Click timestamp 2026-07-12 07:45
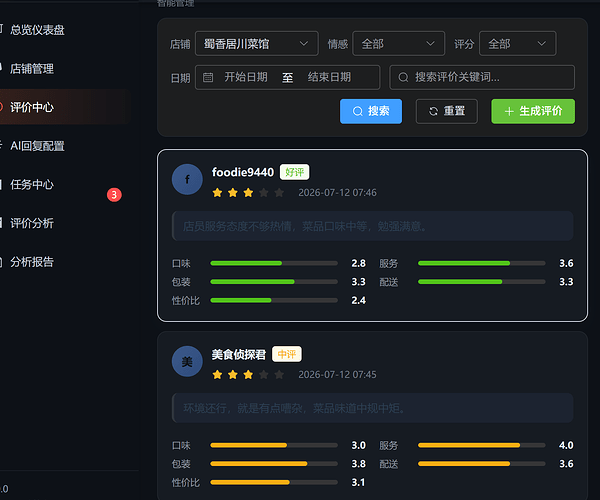 pos(337,375)
